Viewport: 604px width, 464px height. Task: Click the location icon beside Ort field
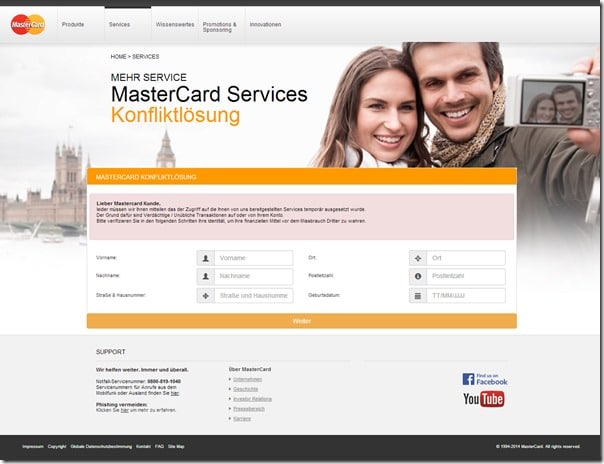(x=418, y=258)
